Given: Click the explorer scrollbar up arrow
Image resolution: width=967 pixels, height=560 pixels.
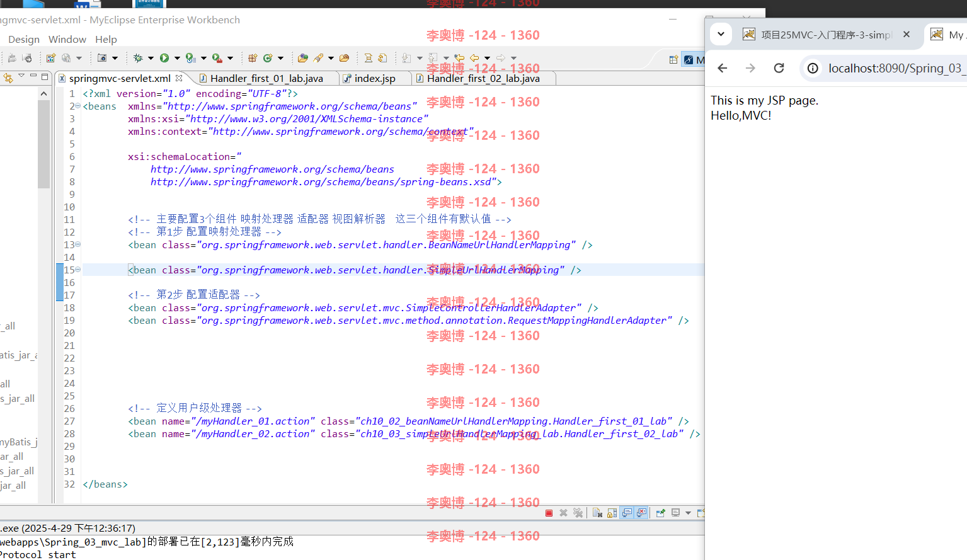Looking at the screenshot, I should (x=43, y=93).
